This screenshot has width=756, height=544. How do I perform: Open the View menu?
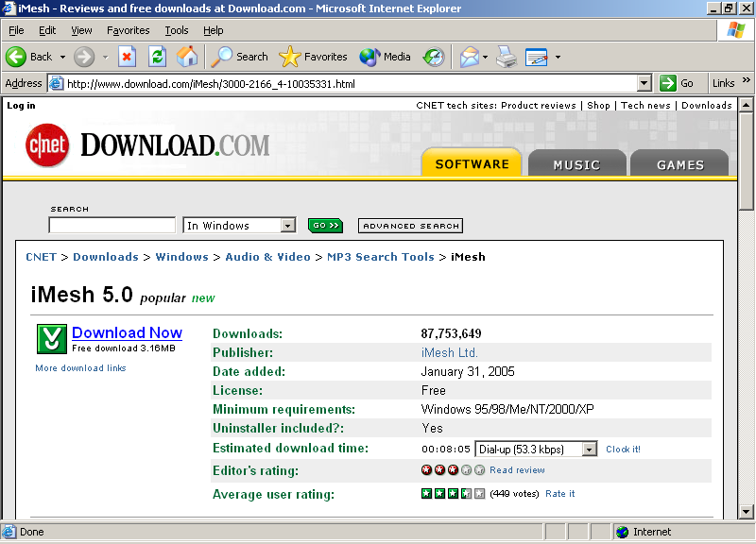click(81, 30)
